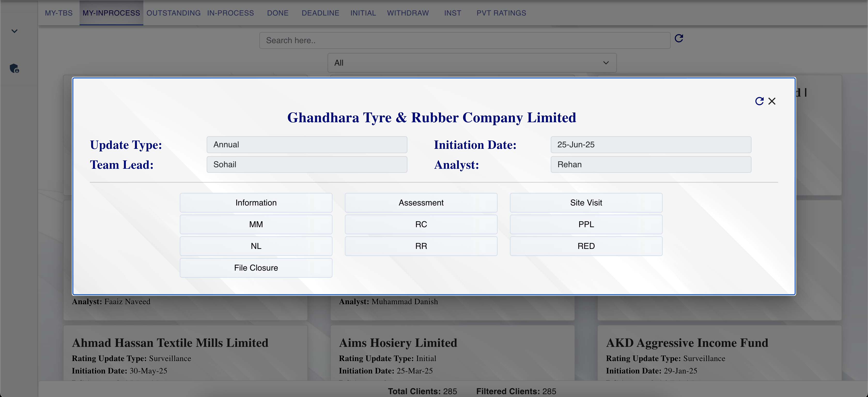Switch to the DEADLINE tab
The width and height of the screenshot is (868, 397).
coord(320,13)
